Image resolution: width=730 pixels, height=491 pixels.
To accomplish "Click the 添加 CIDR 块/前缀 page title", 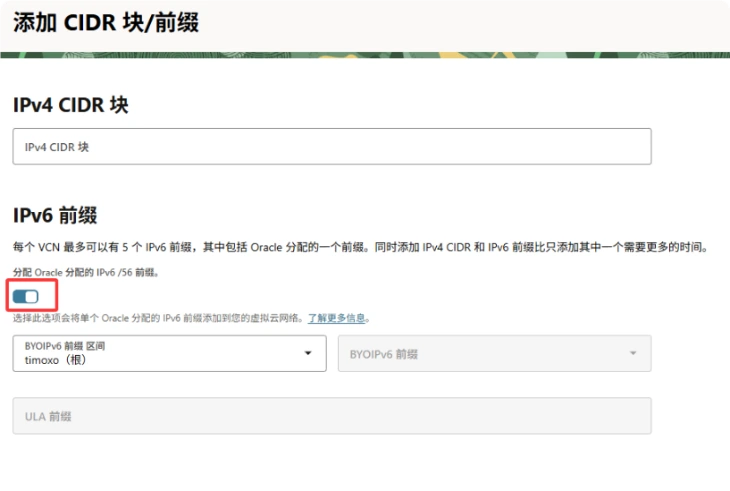I will point(105,23).
